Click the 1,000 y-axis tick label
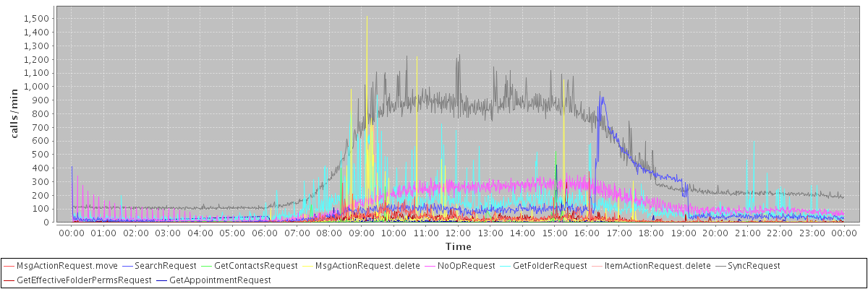The width and height of the screenshot is (868, 289). 37,87
